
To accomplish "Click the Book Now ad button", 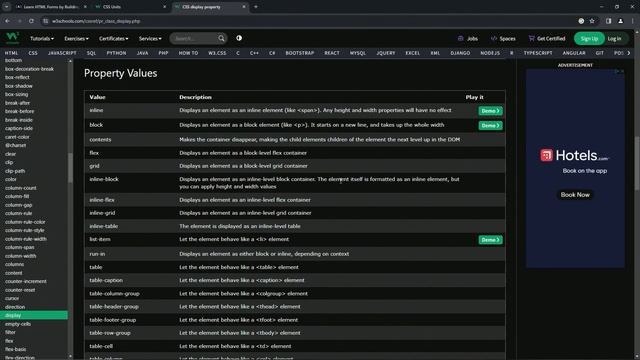I will [575, 195].
